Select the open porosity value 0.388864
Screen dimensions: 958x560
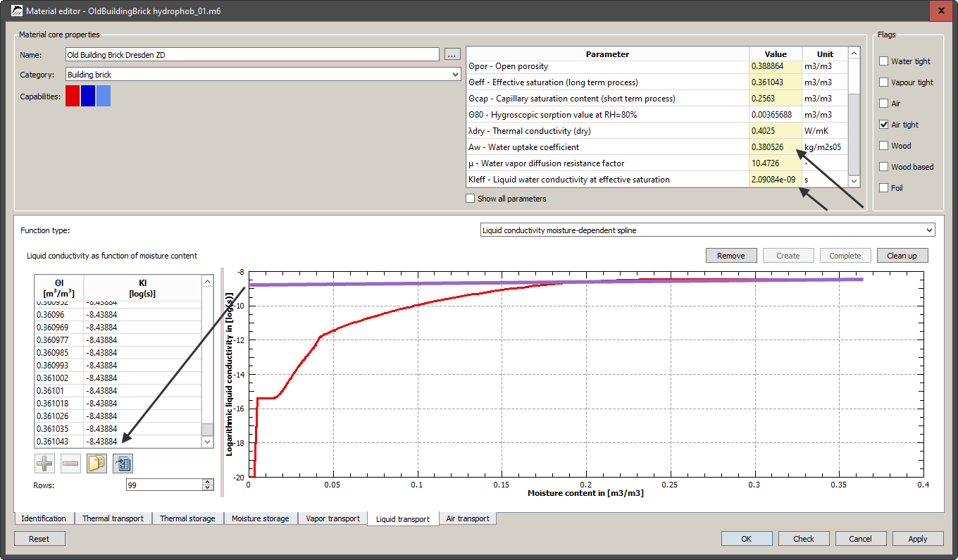pyautogui.click(x=775, y=66)
